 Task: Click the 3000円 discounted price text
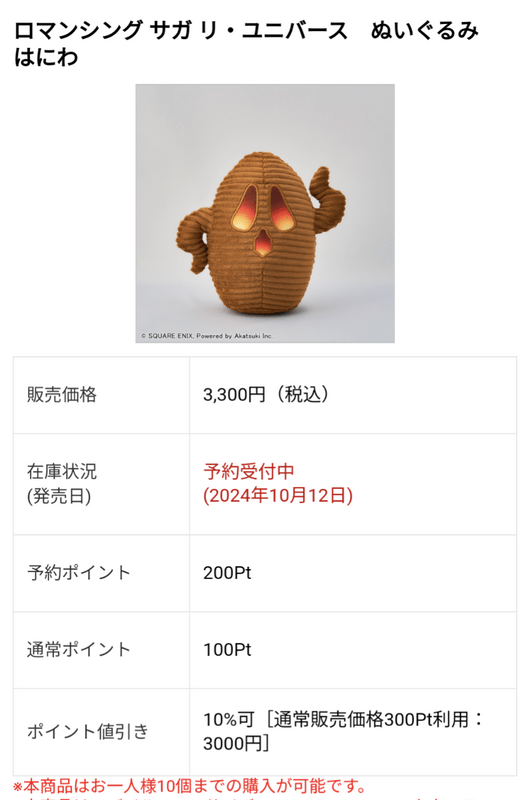(236, 744)
